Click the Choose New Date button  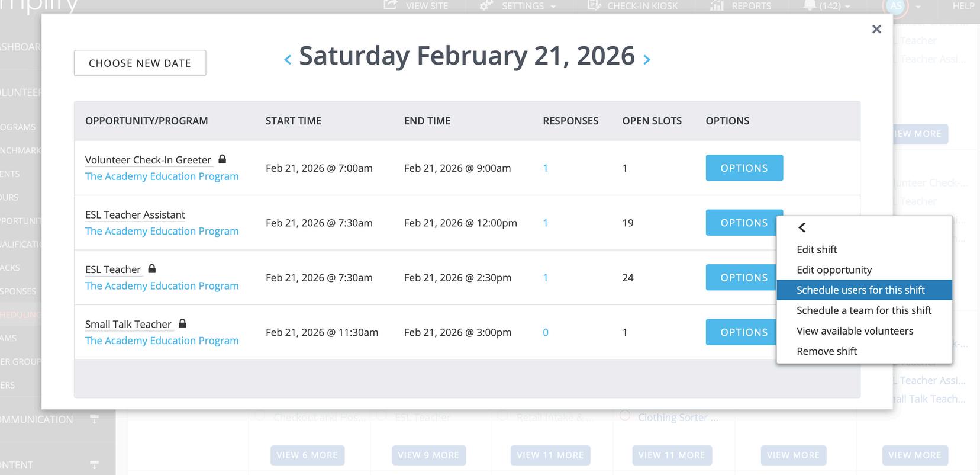[140, 63]
